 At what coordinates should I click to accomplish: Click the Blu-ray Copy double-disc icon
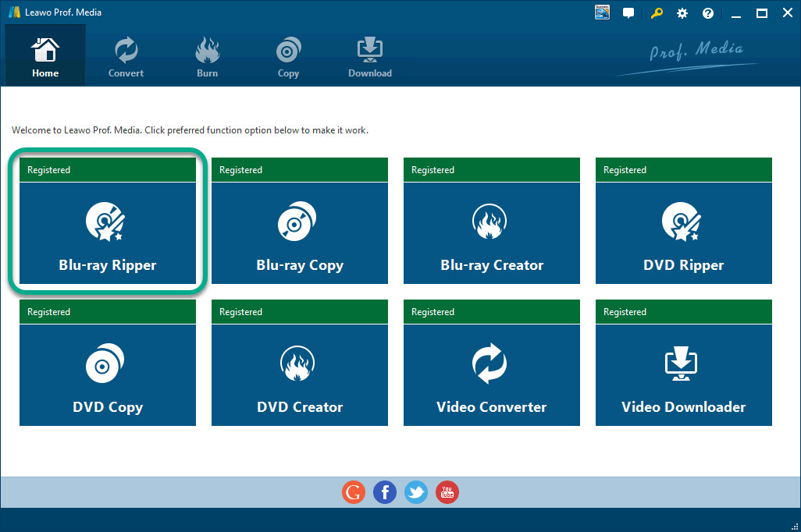(297, 221)
